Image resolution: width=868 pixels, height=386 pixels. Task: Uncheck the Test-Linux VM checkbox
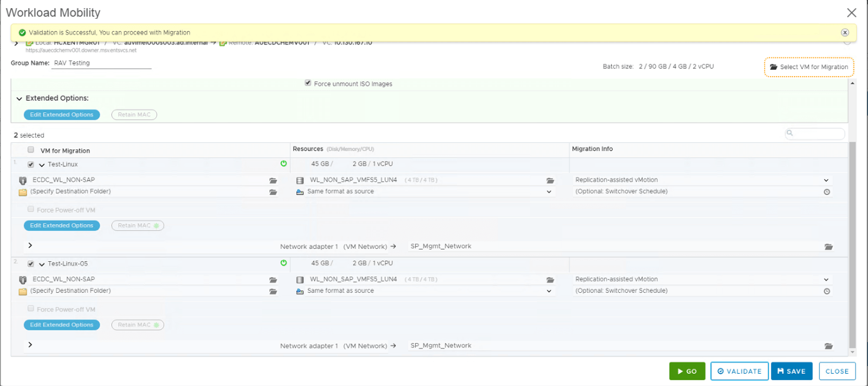pos(31,165)
